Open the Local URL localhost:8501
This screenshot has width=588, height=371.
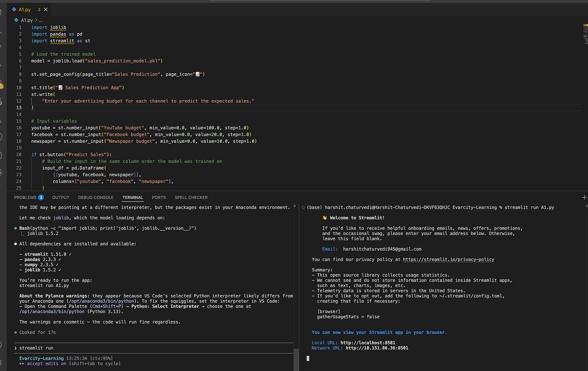(367, 342)
